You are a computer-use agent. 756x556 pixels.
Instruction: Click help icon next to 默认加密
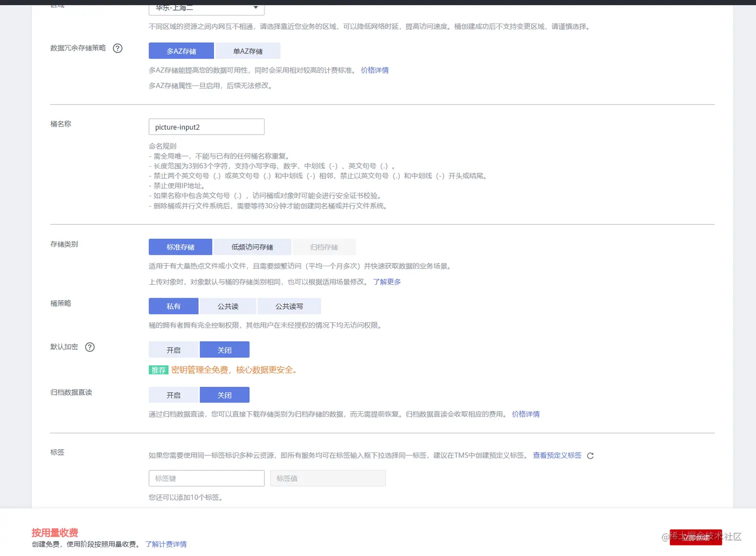click(90, 347)
